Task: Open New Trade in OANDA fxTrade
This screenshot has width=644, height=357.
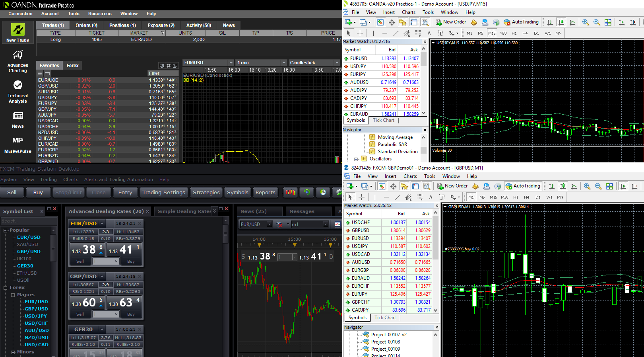Action: click(17, 33)
